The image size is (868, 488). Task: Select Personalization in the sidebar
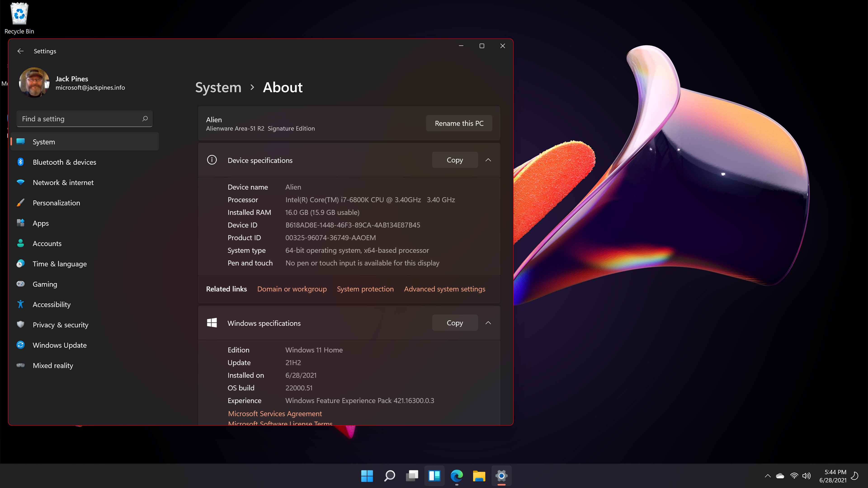(x=56, y=203)
